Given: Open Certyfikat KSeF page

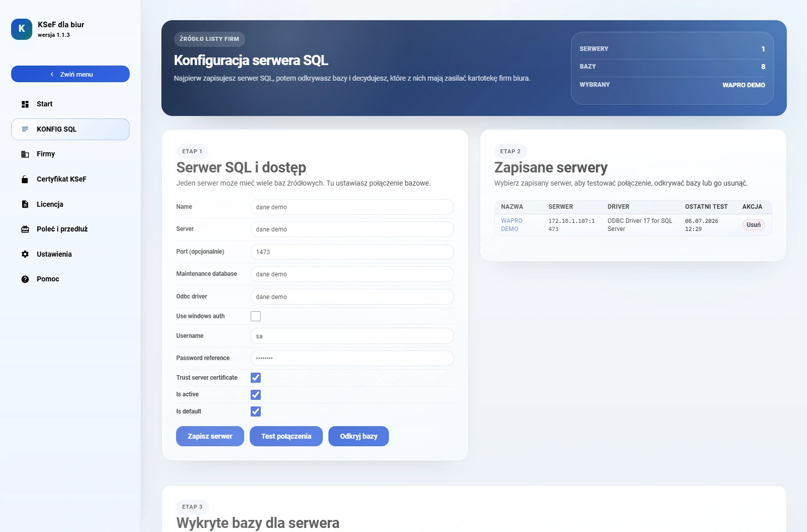Looking at the screenshot, I should (70, 179).
